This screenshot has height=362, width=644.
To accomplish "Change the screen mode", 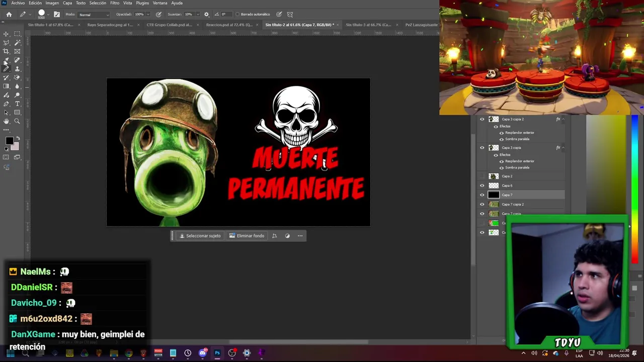I will point(17,157).
